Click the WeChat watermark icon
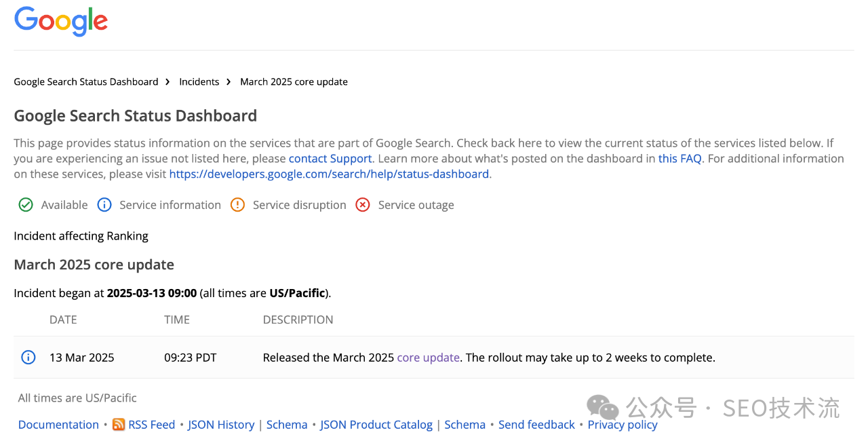 pyautogui.click(x=602, y=407)
